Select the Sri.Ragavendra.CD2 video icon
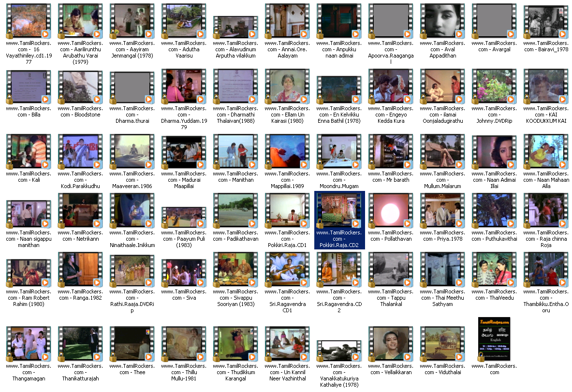This screenshot has height=392, width=572. tap(339, 270)
